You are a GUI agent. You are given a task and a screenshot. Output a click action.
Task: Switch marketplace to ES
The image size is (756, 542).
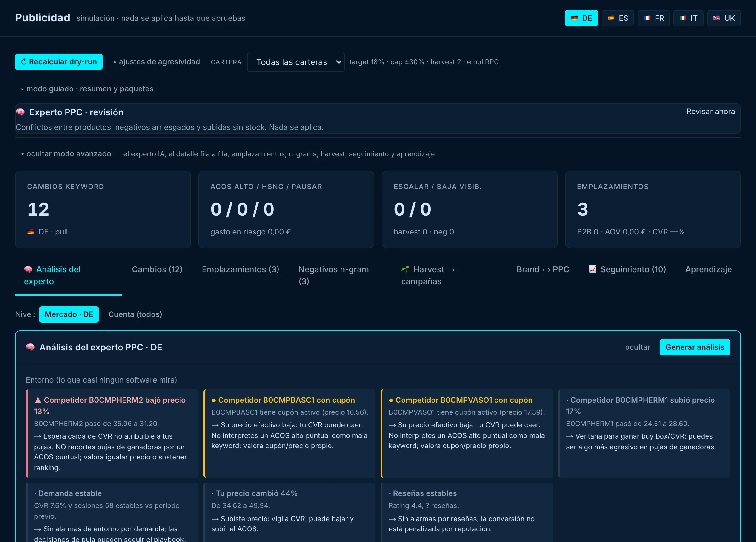click(x=617, y=18)
